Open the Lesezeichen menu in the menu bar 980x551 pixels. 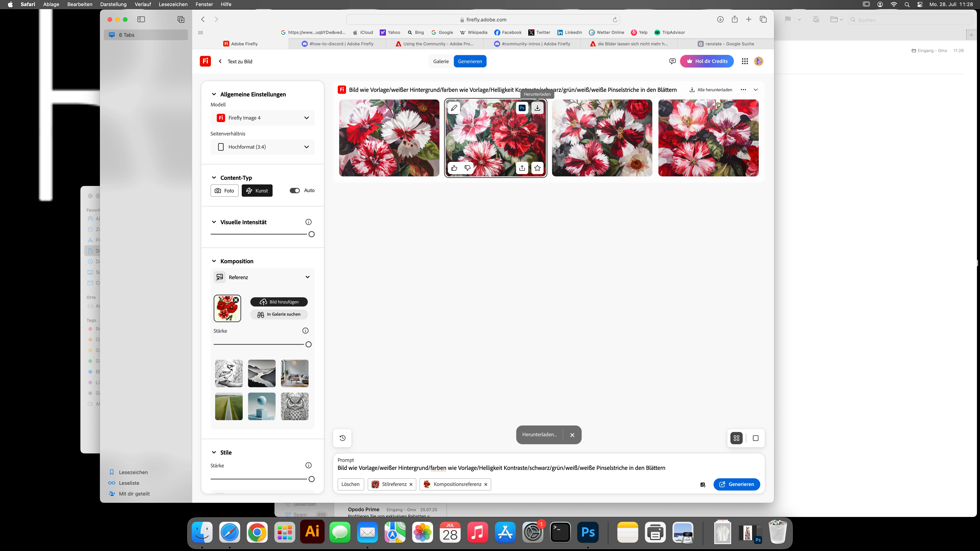[x=173, y=4]
